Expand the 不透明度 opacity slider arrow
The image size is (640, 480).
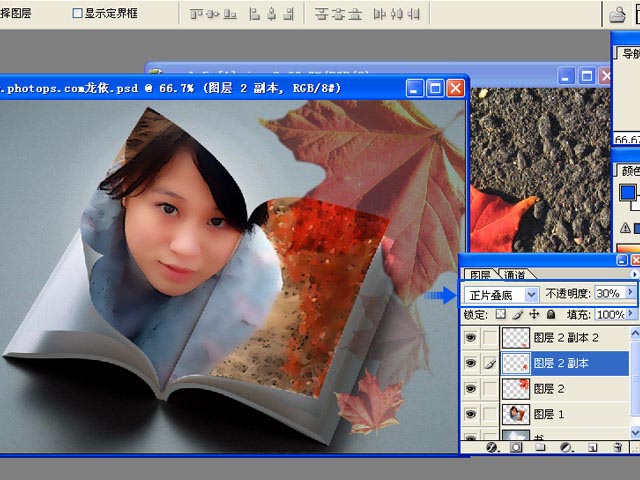[x=629, y=294]
